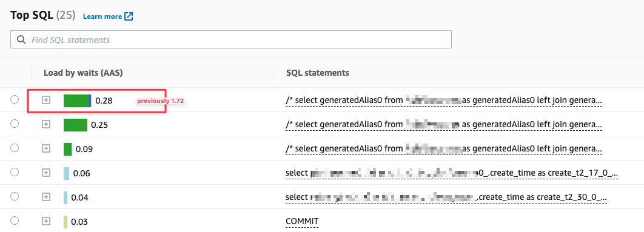Select radio button for the 0.09 row
The image size is (644, 232).
tap(15, 148)
